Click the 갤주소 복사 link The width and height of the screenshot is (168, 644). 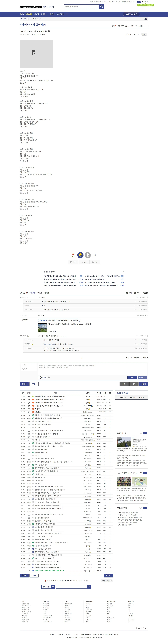point(134,26)
